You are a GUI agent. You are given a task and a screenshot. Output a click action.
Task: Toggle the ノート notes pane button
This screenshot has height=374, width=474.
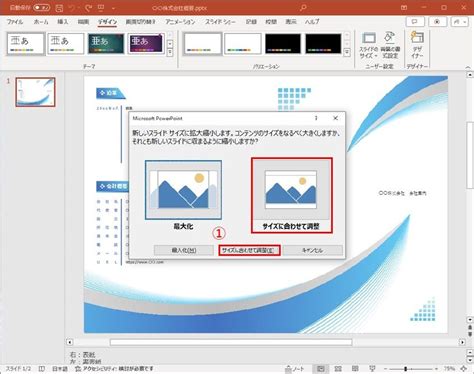point(295,369)
